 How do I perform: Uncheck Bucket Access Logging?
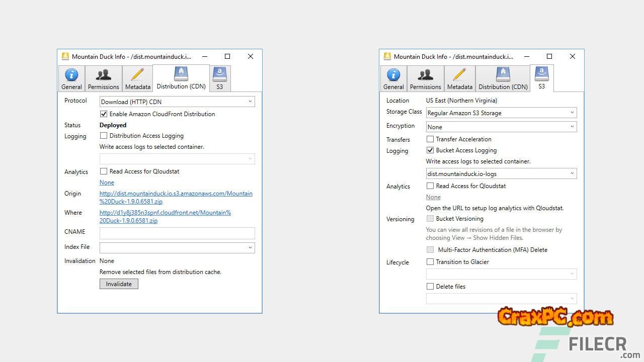click(x=430, y=150)
